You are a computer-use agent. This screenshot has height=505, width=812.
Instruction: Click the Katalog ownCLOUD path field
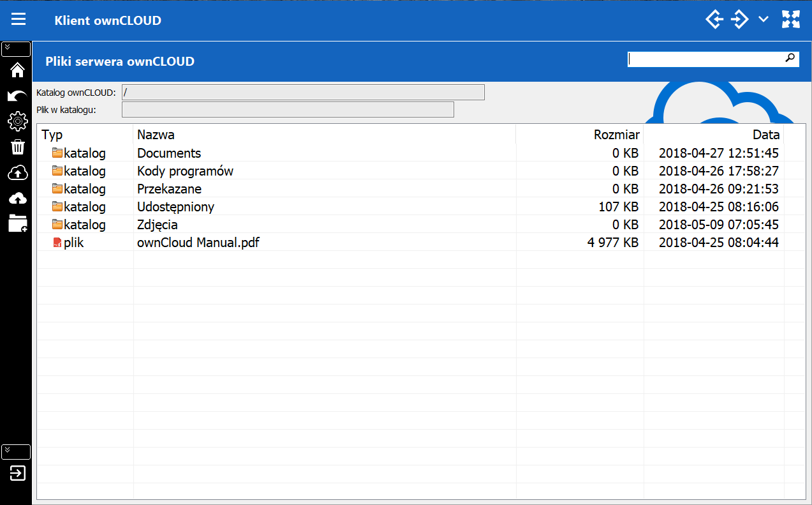303,93
